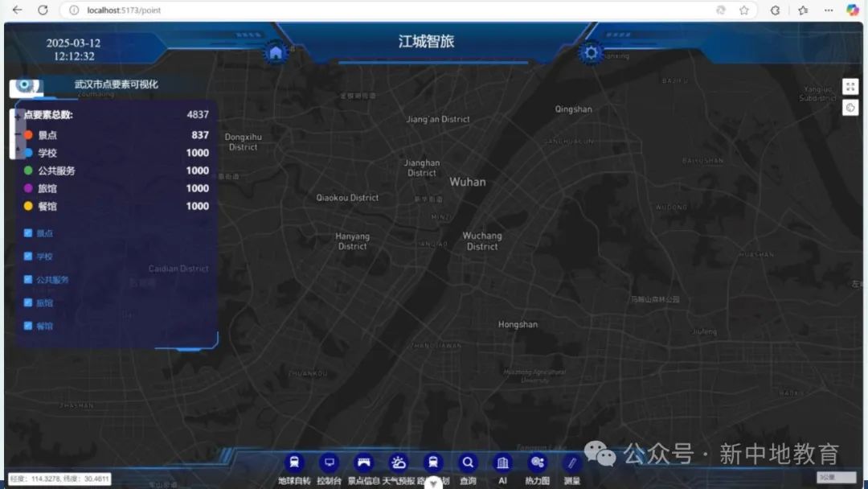The width and height of the screenshot is (868, 489).
Task: Open the Copilot icon in browser
Action: (x=853, y=10)
